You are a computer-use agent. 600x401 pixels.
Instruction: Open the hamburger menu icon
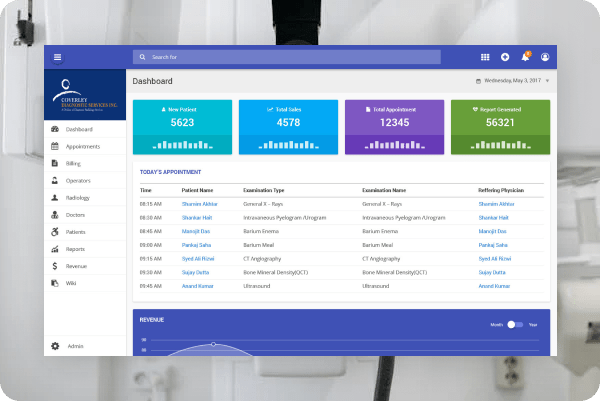(x=57, y=57)
